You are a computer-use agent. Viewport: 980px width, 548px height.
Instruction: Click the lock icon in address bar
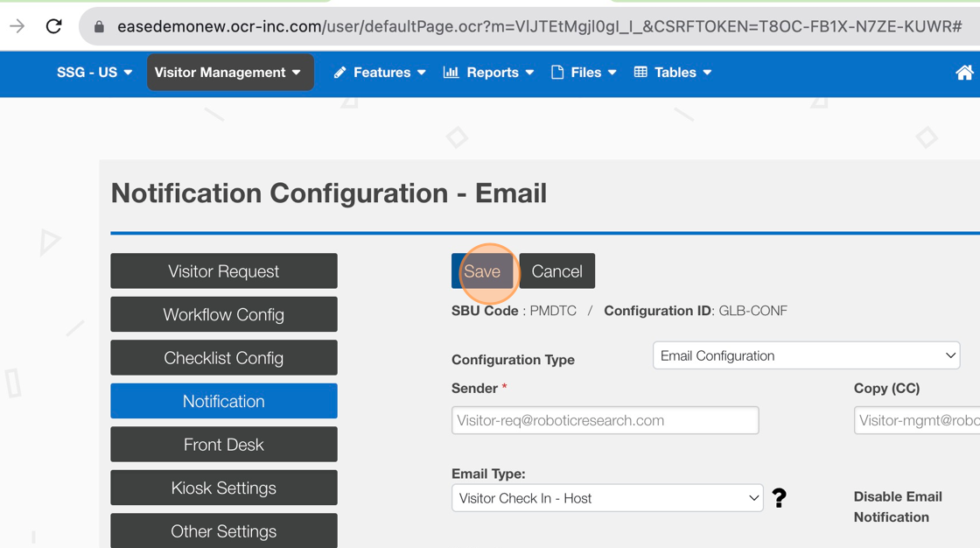tap(99, 27)
